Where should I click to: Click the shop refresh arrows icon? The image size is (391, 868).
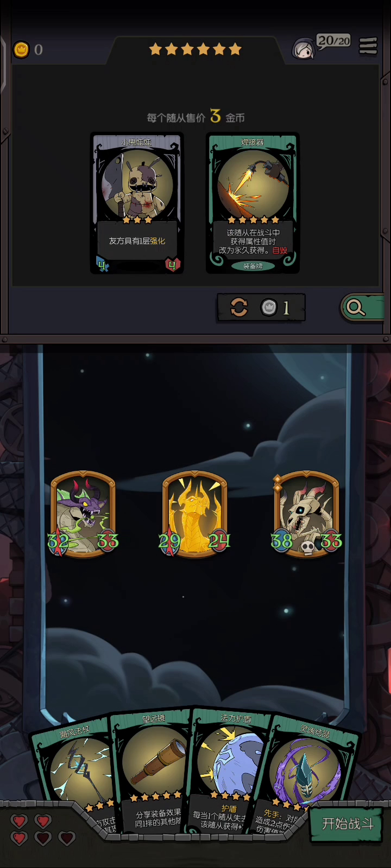(x=239, y=308)
